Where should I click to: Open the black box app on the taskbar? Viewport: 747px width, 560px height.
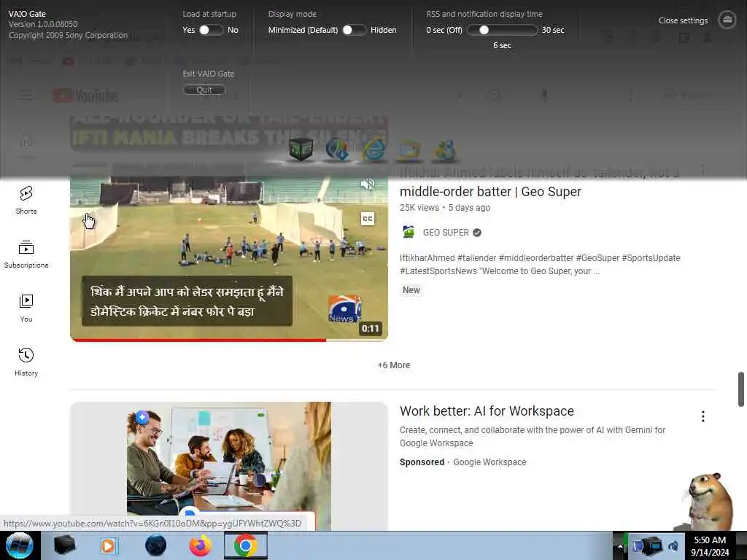tap(64, 545)
